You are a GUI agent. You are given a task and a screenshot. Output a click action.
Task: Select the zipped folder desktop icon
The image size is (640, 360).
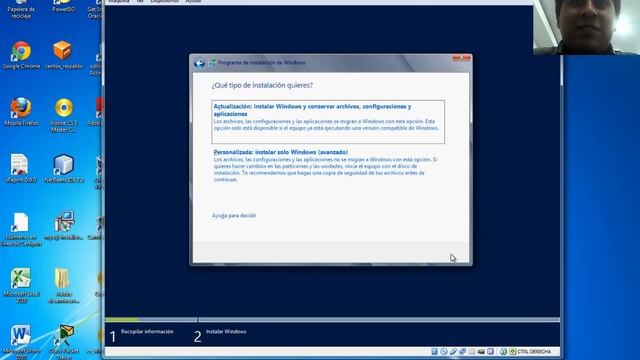click(62, 285)
